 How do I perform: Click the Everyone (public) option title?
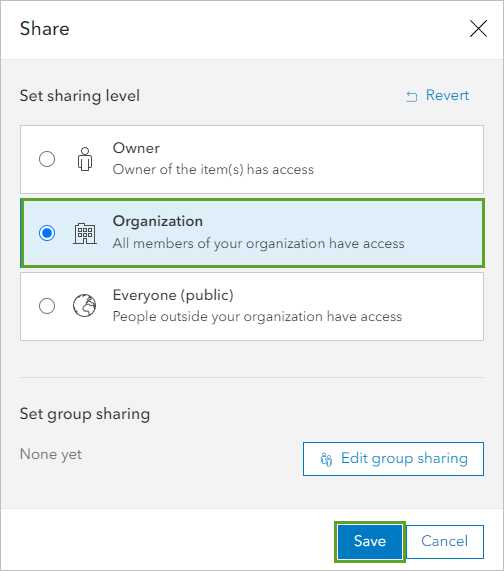point(173,295)
